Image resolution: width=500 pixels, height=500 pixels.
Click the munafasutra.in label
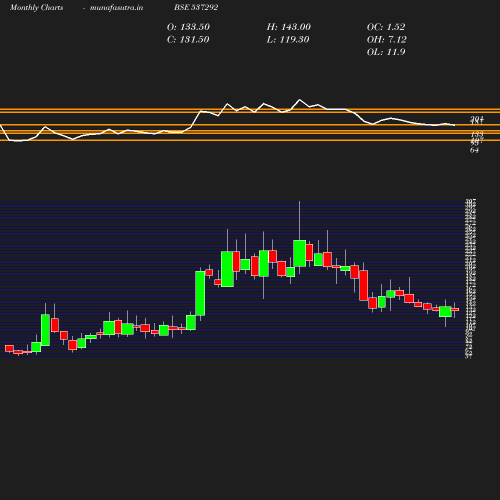pyautogui.click(x=116, y=8)
